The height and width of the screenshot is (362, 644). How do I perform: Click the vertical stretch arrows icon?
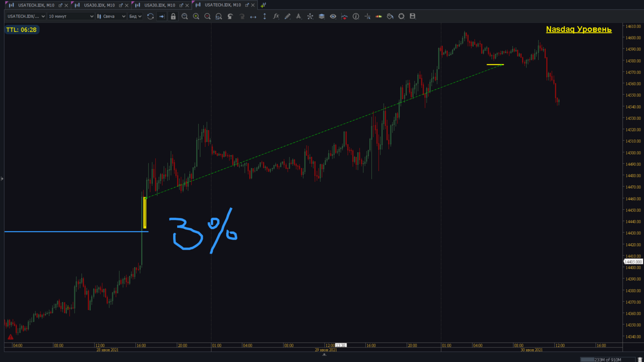click(265, 16)
